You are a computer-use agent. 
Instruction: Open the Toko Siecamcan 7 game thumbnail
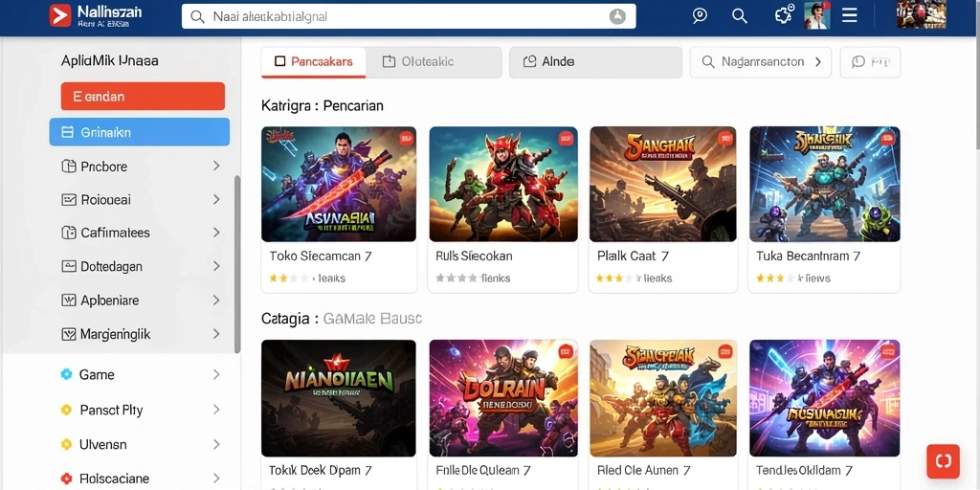(x=339, y=185)
